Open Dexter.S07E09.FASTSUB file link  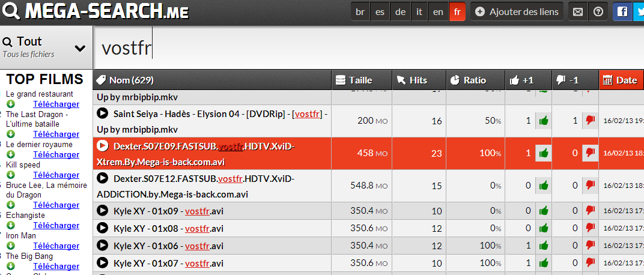(196, 154)
